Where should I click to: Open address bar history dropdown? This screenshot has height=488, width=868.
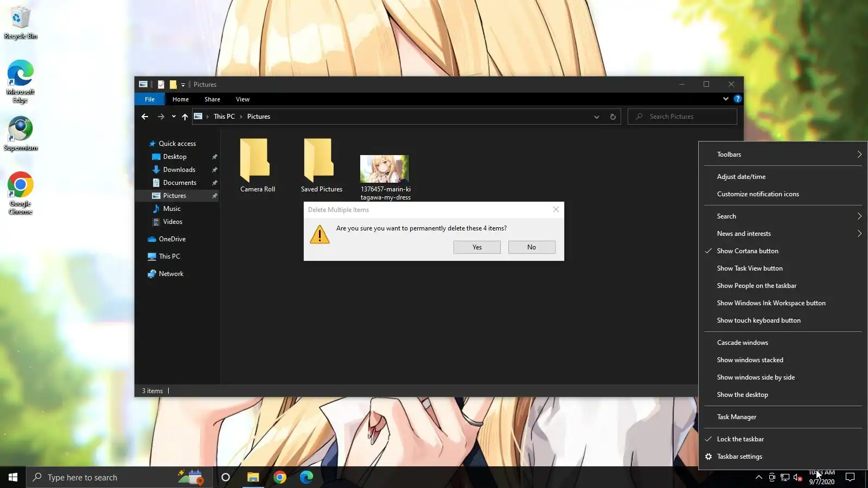point(597,117)
